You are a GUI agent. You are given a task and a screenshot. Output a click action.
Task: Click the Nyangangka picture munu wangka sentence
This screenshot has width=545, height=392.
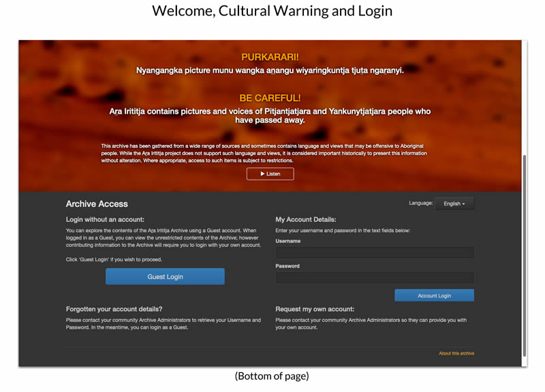pos(270,71)
